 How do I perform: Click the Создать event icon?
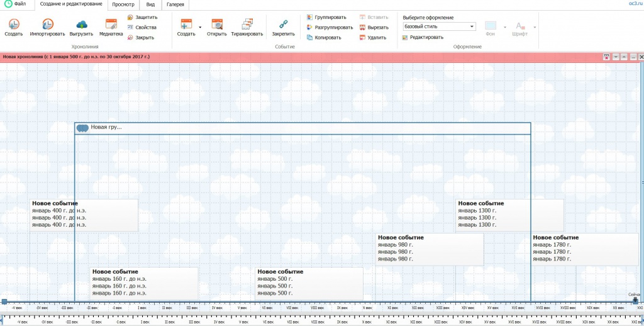[186, 25]
